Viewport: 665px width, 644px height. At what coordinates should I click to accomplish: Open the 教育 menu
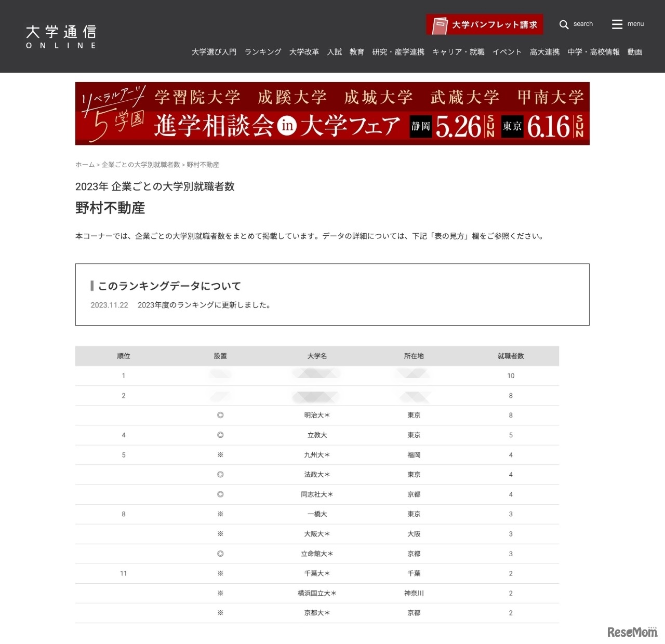pos(357,52)
